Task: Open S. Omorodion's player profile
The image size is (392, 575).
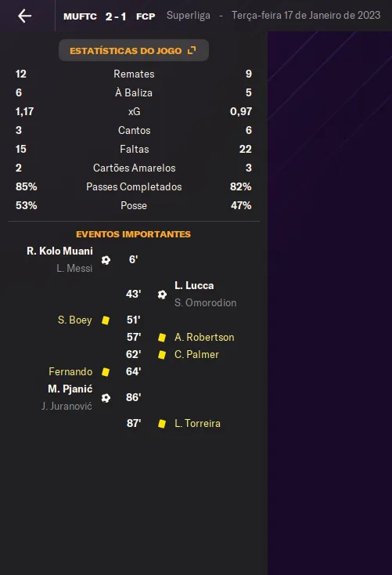Action: pos(206,302)
